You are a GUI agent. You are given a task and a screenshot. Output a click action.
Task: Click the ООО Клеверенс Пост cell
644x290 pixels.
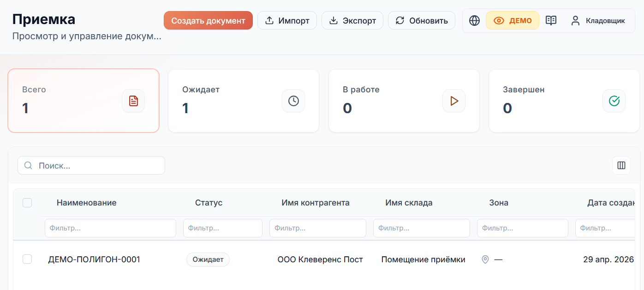click(320, 260)
